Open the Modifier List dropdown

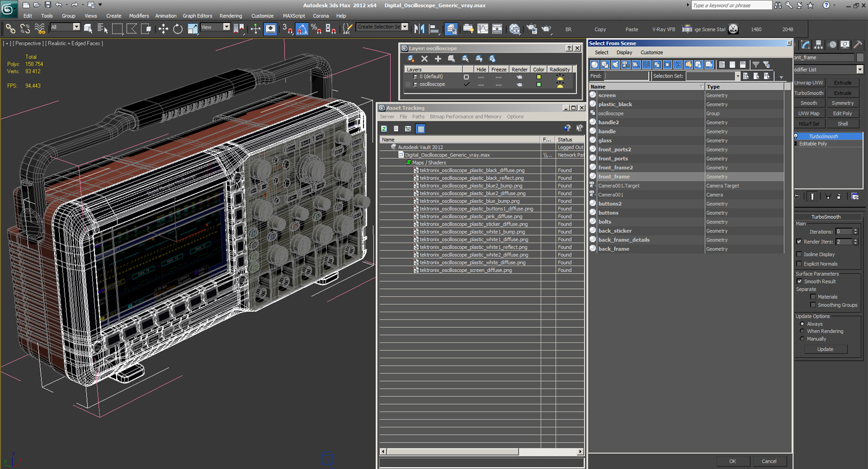(860, 70)
